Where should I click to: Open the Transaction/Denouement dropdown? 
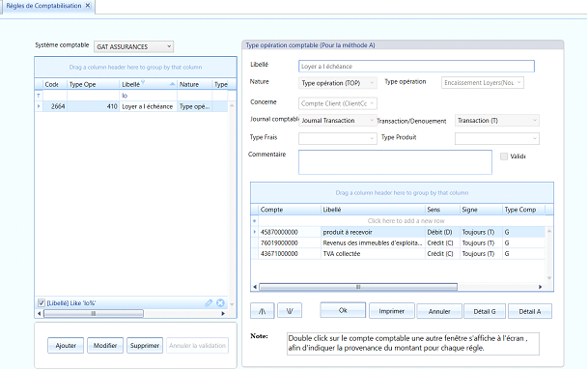click(497, 120)
